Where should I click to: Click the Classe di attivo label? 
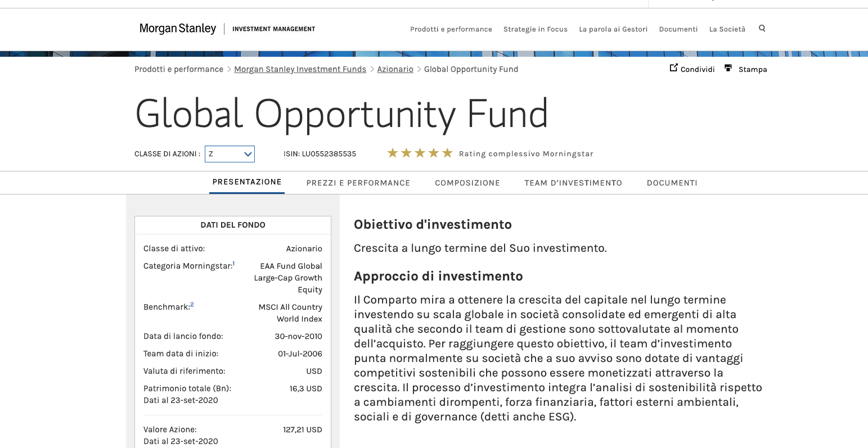click(174, 248)
